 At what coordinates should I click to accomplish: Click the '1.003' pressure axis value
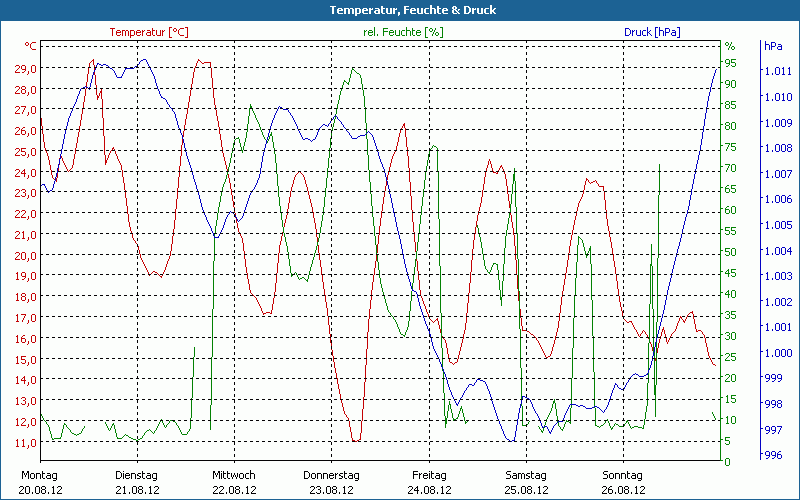[x=778, y=277]
